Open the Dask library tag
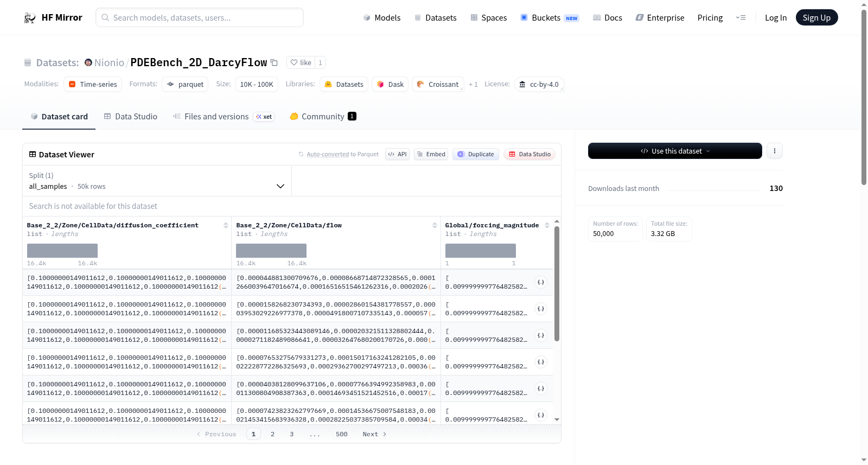868x465 pixels. point(390,84)
